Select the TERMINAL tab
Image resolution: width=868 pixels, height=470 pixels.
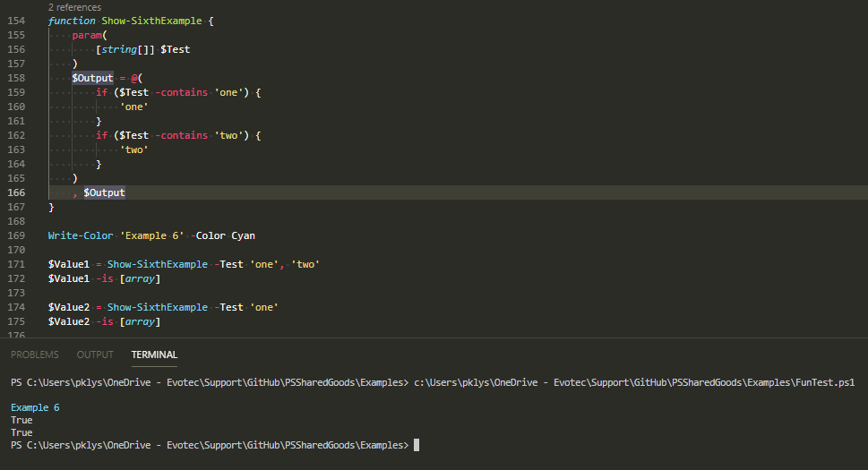click(x=154, y=355)
